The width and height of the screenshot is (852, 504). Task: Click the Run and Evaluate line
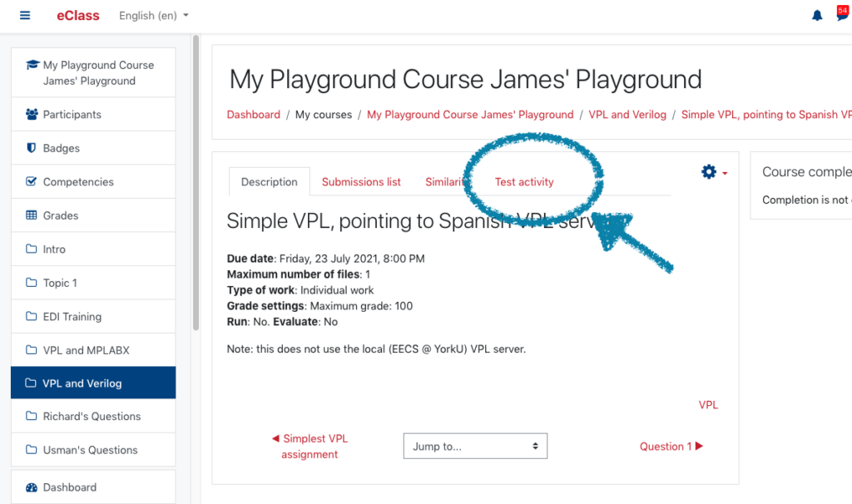[x=282, y=322]
